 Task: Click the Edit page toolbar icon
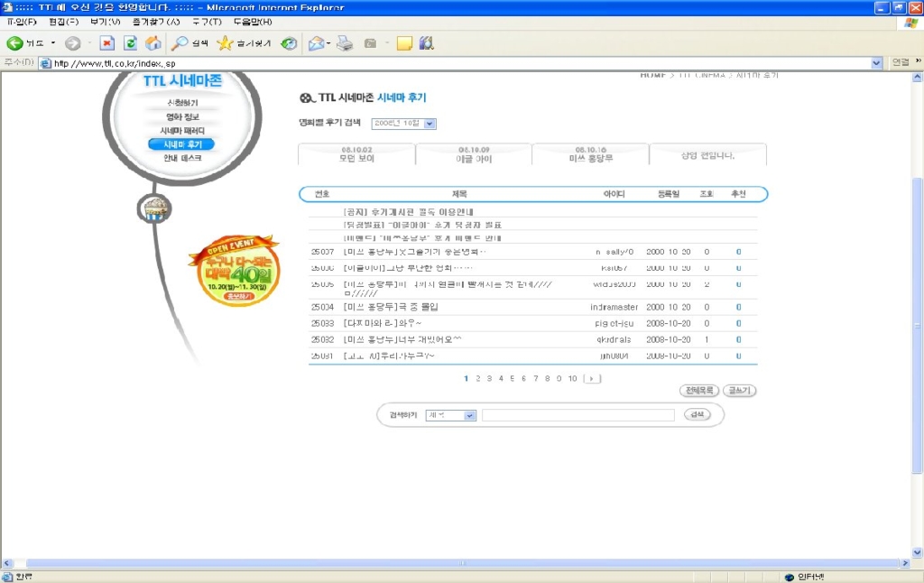(x=370, y=43)
